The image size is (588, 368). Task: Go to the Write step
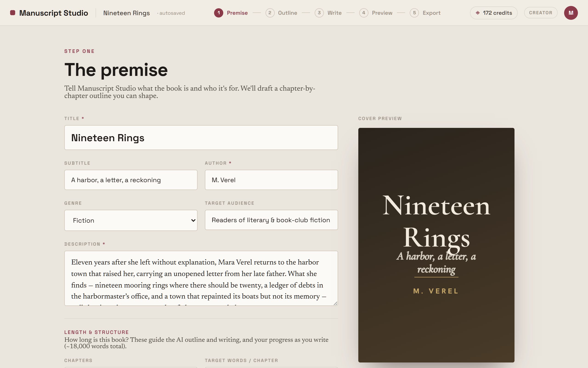(328, 13)
